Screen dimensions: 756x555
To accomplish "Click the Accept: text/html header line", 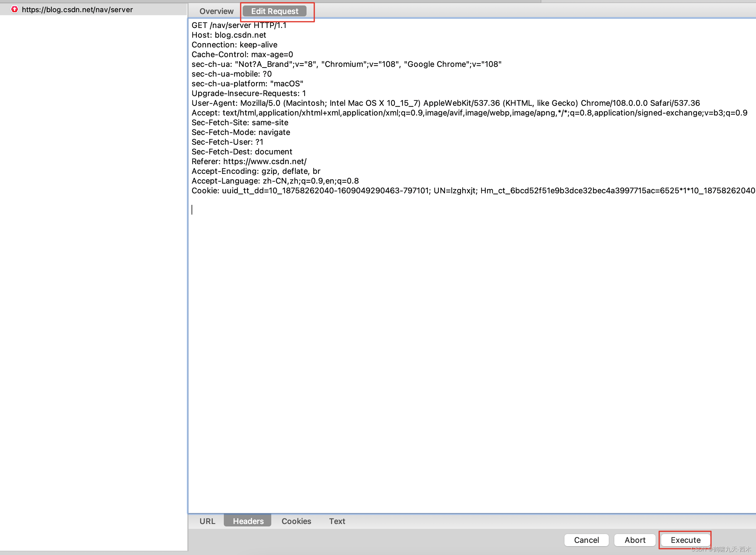I will pos(469,113).
